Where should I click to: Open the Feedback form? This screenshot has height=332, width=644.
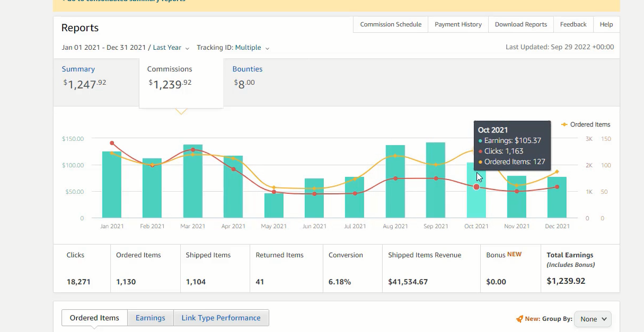click(x=573, y=24)
